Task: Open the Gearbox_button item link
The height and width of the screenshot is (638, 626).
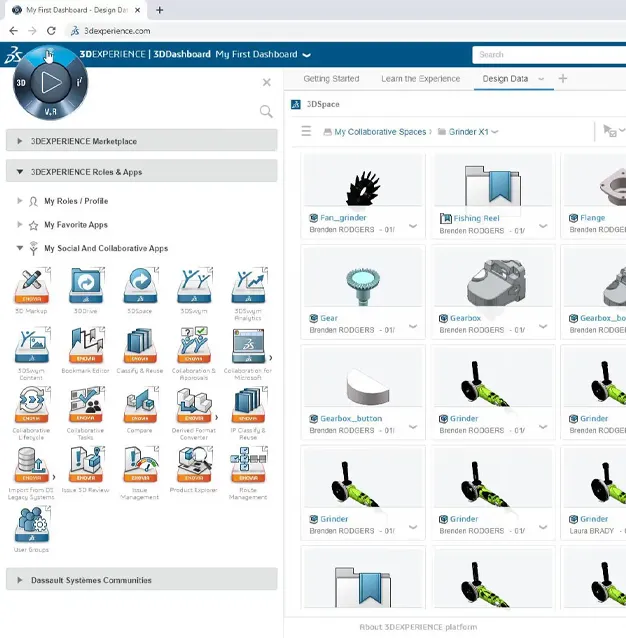Action: point(351,418)
